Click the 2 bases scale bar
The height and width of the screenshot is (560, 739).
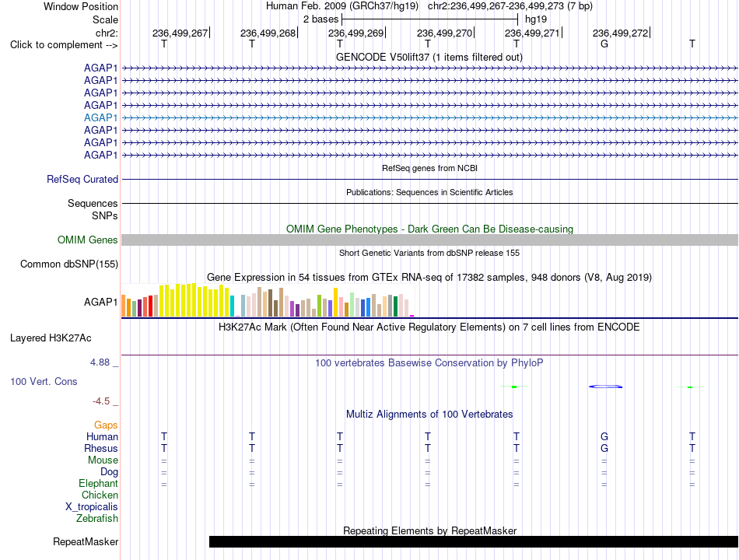(430, 19)
